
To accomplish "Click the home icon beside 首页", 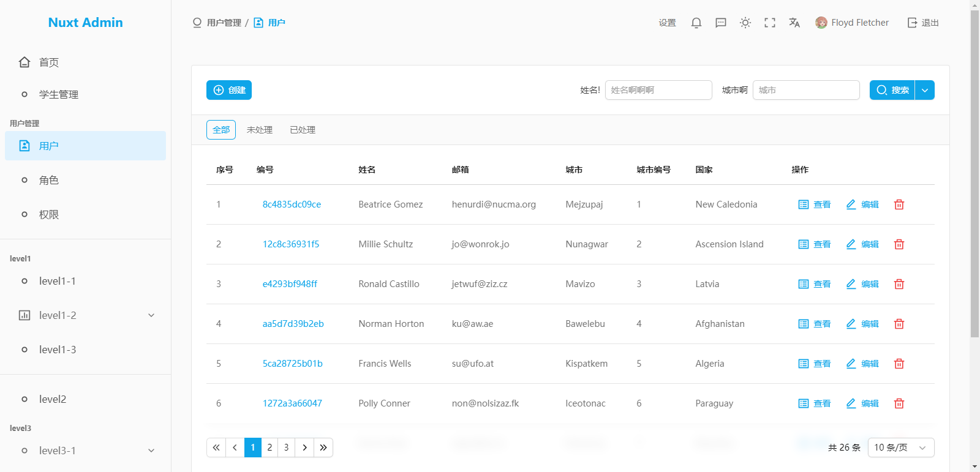I will click(24, 62).
